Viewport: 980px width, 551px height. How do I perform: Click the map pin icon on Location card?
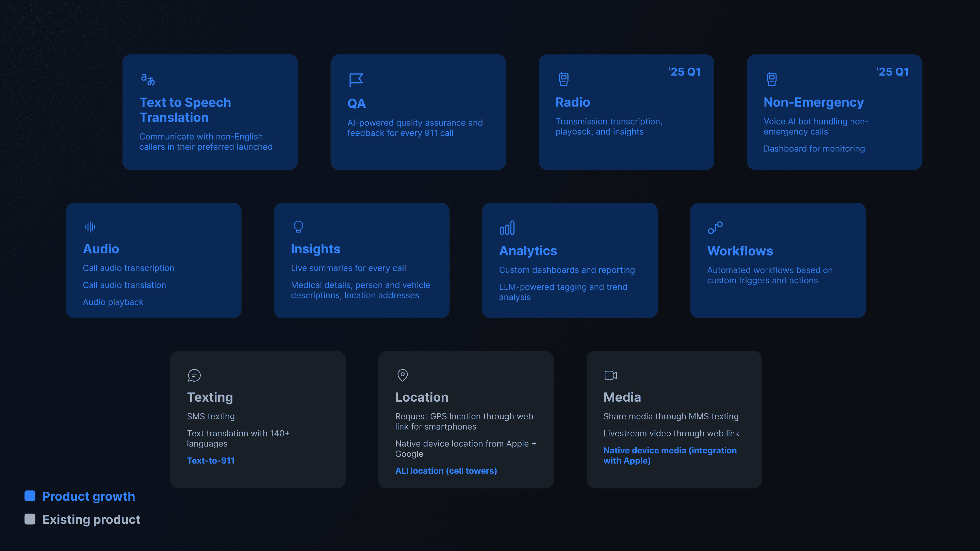pos(403,375)
